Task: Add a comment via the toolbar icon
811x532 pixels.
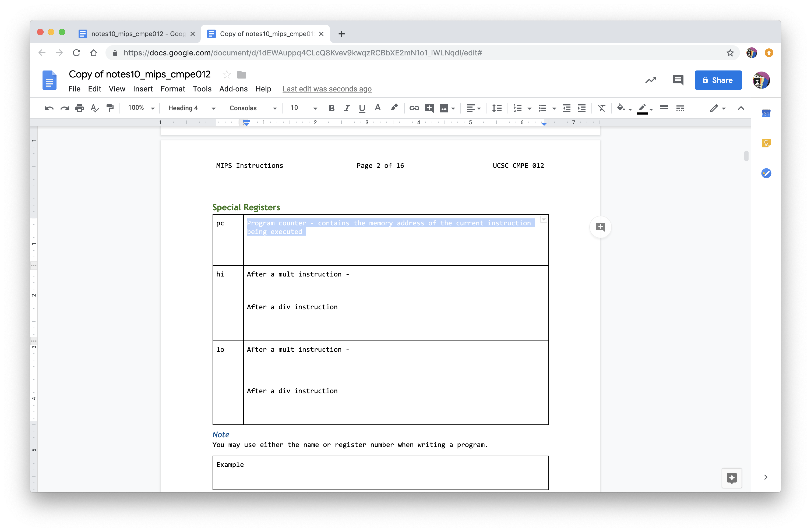Action: [429, 108]
